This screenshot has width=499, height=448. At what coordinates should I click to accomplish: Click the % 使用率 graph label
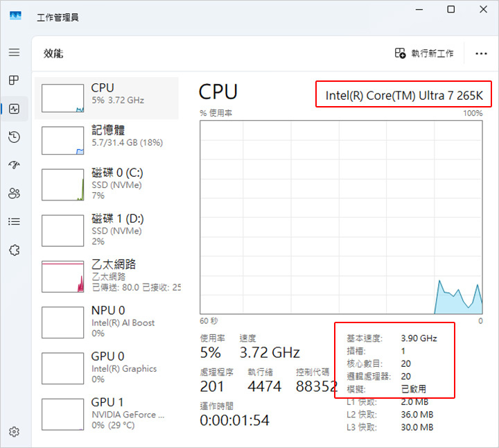tap(216, 113)
